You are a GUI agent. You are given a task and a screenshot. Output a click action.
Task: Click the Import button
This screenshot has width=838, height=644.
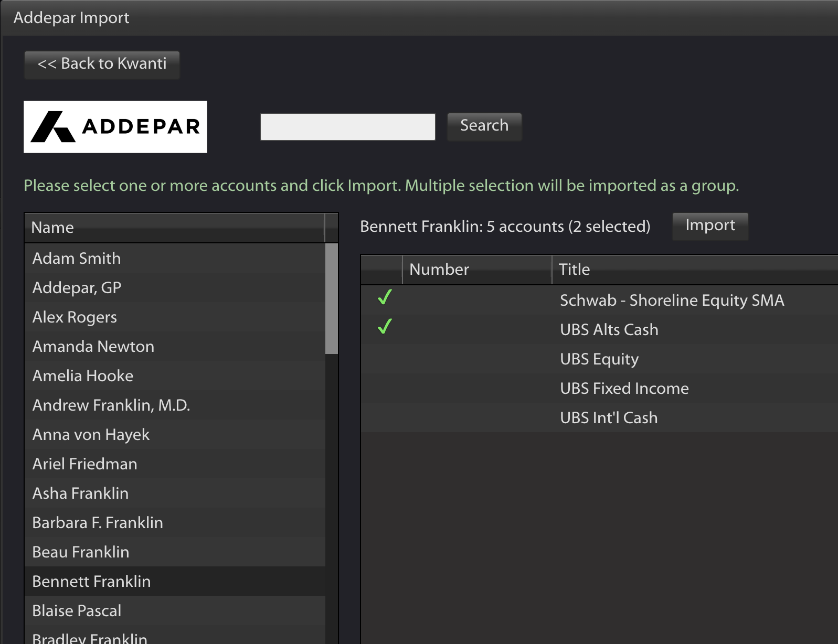(710, 226)
